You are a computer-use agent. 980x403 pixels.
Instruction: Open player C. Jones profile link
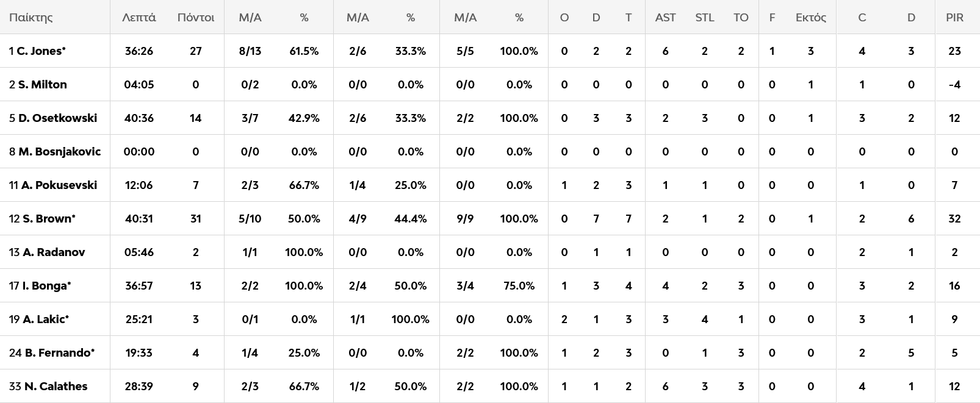[41, 51]
